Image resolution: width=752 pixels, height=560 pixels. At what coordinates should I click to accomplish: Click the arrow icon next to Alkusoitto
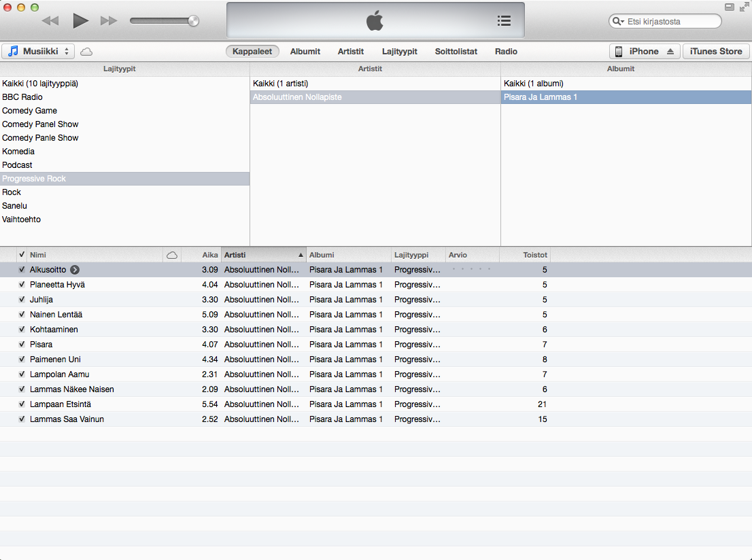click(75, 270)
